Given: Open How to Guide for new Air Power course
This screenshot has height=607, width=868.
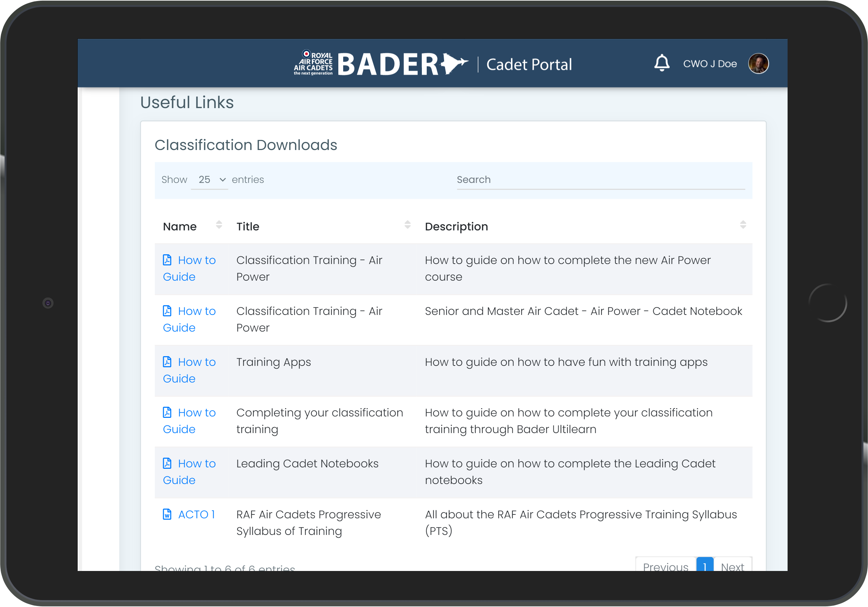Looking at the screenshot, I should [189, 269].
